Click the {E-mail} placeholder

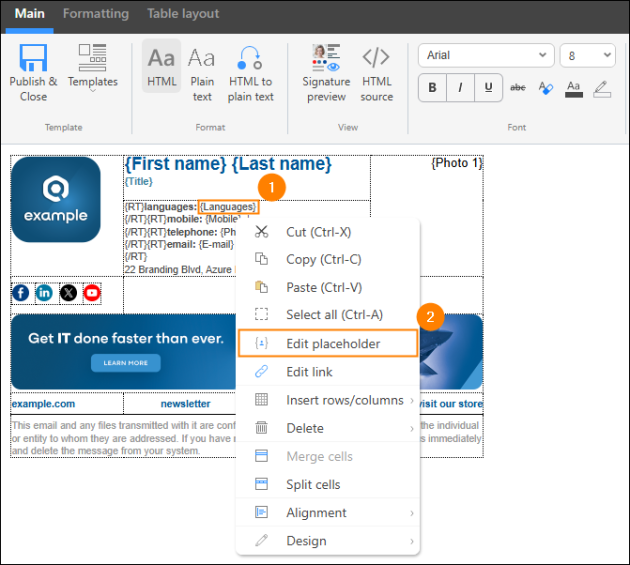(216, 244)
